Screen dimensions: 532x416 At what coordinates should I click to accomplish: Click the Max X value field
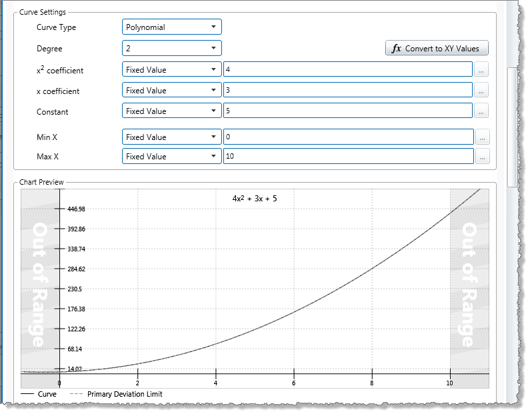[x=347, y=157]
